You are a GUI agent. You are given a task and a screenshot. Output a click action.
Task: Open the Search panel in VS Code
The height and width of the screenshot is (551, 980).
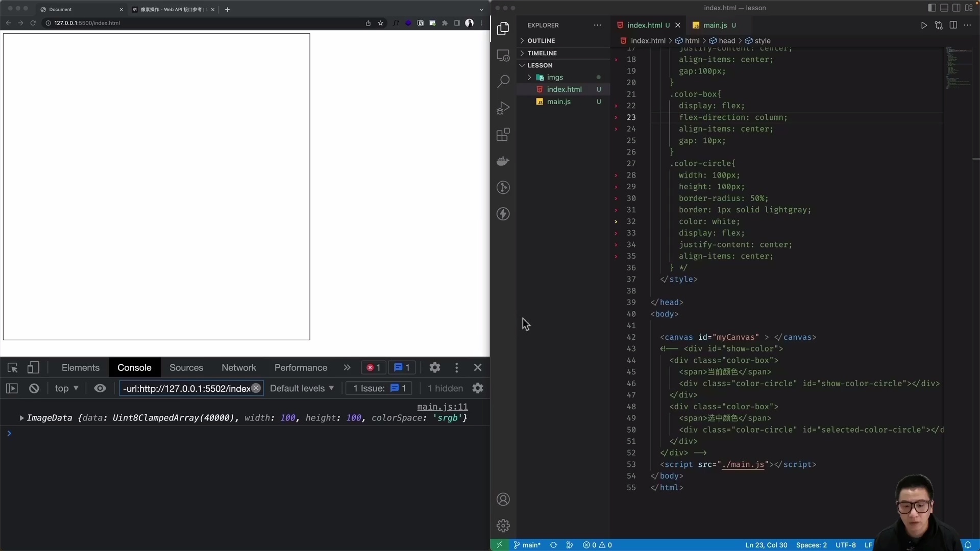click(503, 81)
